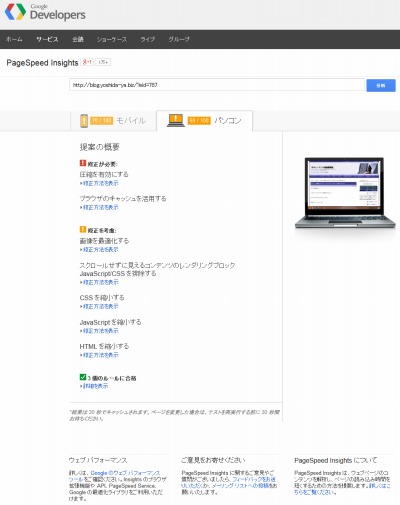The image size is (400, 505).
Task: Open the ホーム navigation item
Action: pyautogui.click(x=14, y=39)
